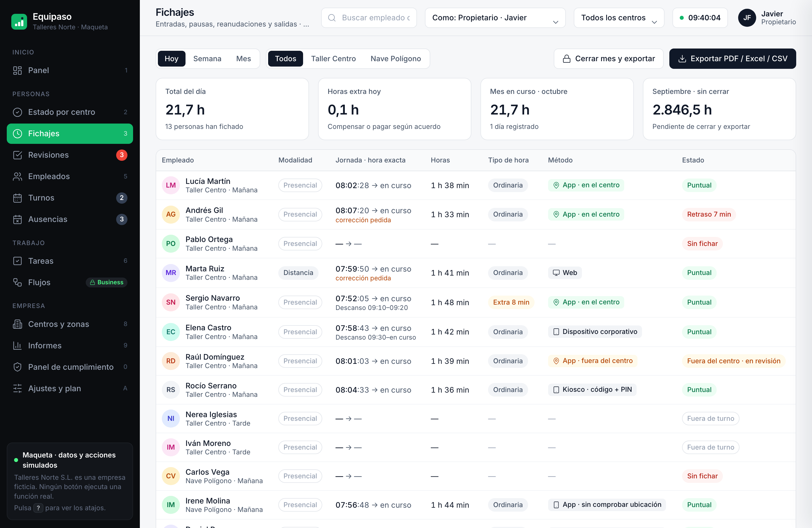
Task: Click 'Exportar PDF / Excel / CSV' button
Action: point(732,59)
